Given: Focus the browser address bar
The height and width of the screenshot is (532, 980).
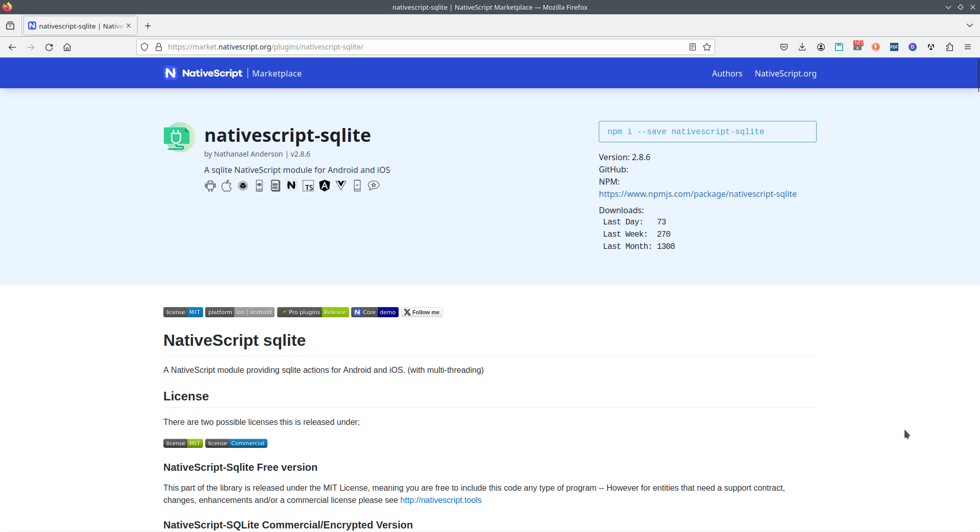Looking at the screenshot, I should (425, 47).
